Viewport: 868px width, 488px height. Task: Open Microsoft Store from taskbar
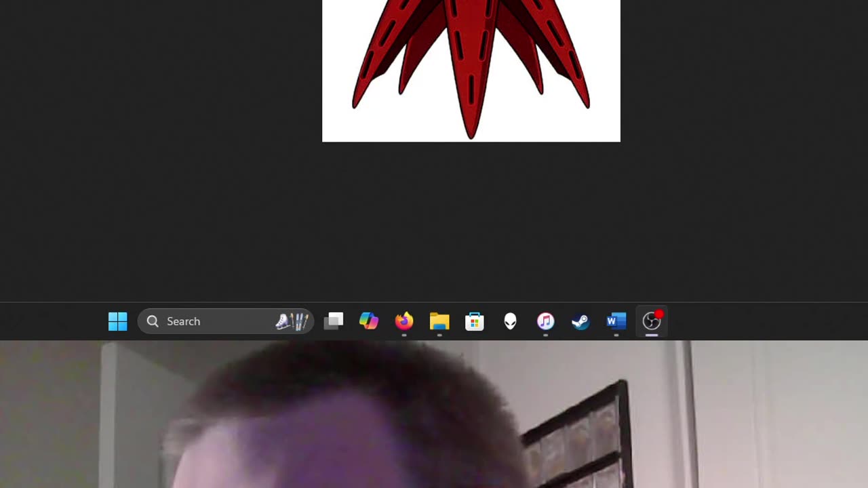pyautogui.click(x=475, y=321)
